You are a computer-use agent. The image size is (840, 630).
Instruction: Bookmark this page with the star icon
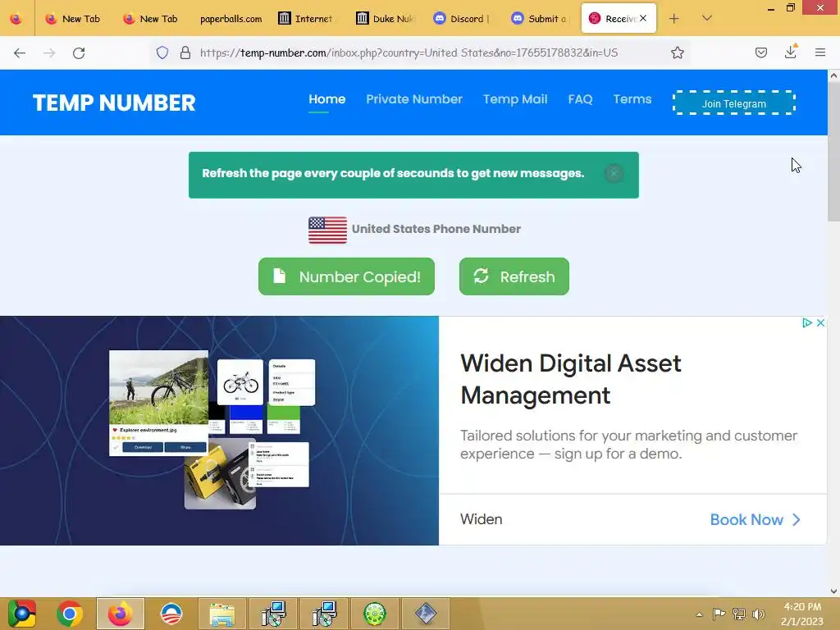677,52
